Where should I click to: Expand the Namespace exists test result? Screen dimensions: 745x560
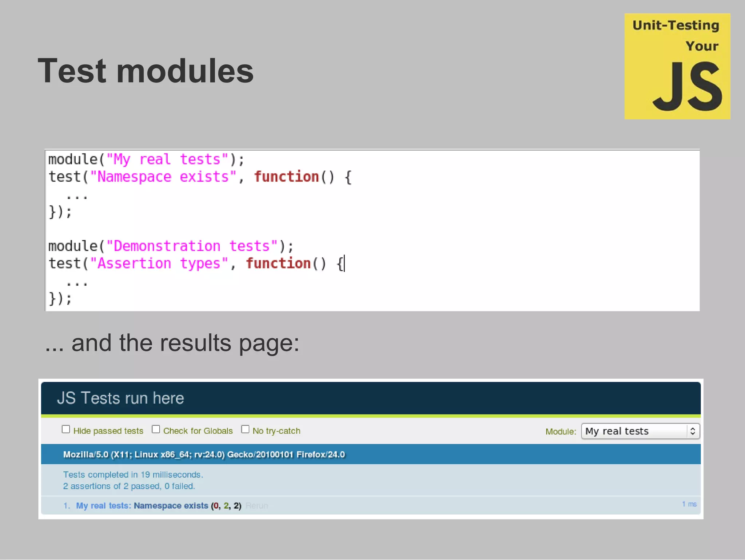point(171,506)
